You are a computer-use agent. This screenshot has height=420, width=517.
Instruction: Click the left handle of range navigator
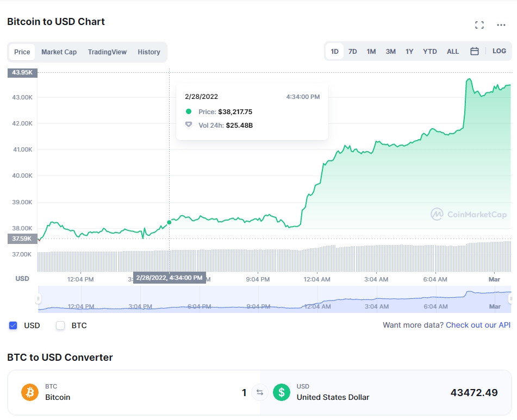(38, 299)
